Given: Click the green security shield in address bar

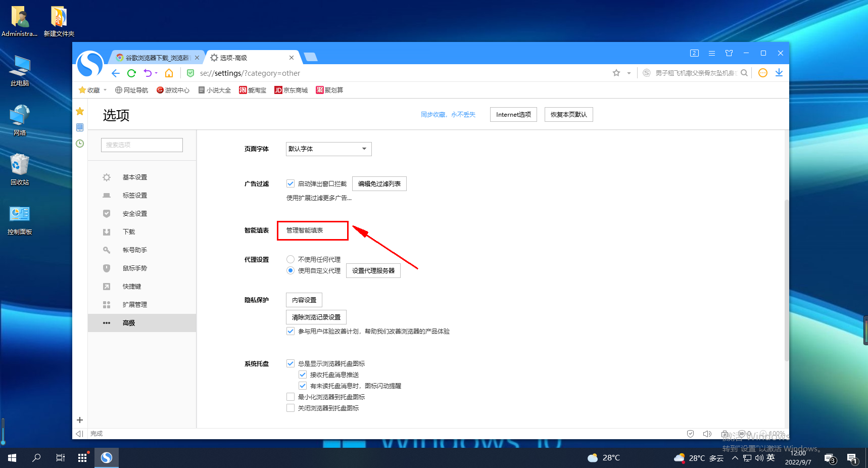Looking at the screenshot, I should click(190, 73).
